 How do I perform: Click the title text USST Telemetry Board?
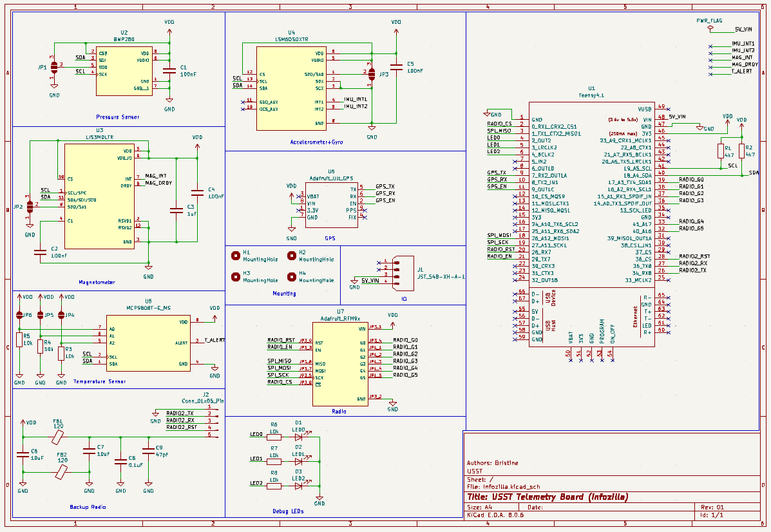coord(547,497)
